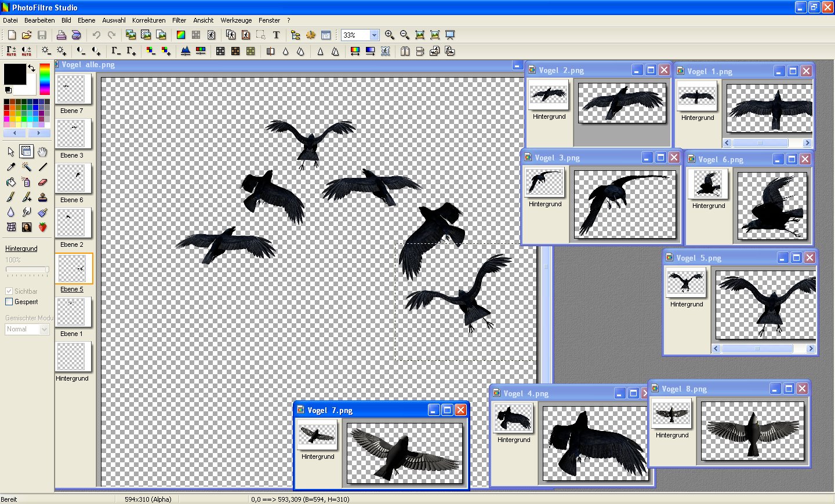Screen dimensions: 835x504
Task: Open the Filter menu
Action: [x=179, y=20]
